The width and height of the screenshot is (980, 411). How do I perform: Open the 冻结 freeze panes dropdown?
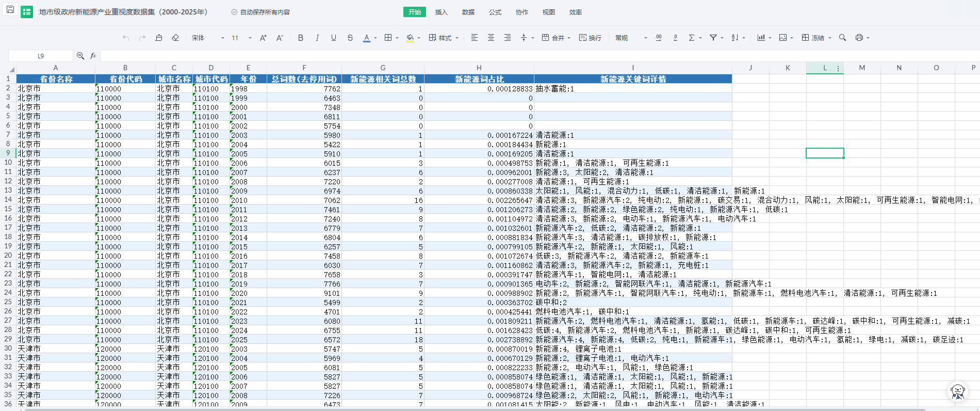point(816,38)
